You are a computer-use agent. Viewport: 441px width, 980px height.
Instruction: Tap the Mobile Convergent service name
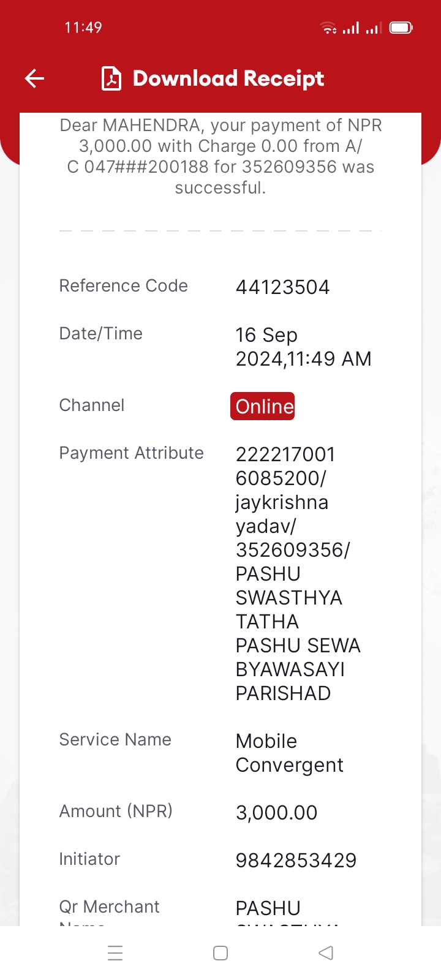290,753
